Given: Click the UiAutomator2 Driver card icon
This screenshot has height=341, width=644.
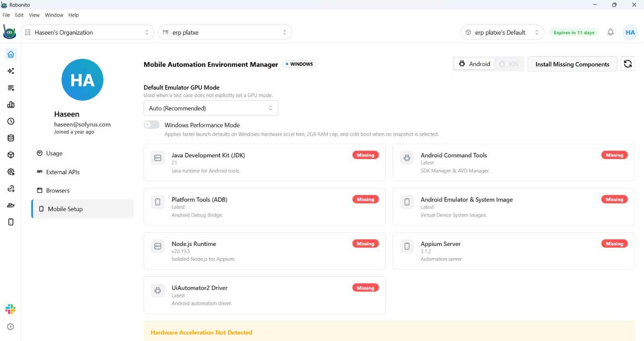Looking at the screenshot, I should (158, 290).
